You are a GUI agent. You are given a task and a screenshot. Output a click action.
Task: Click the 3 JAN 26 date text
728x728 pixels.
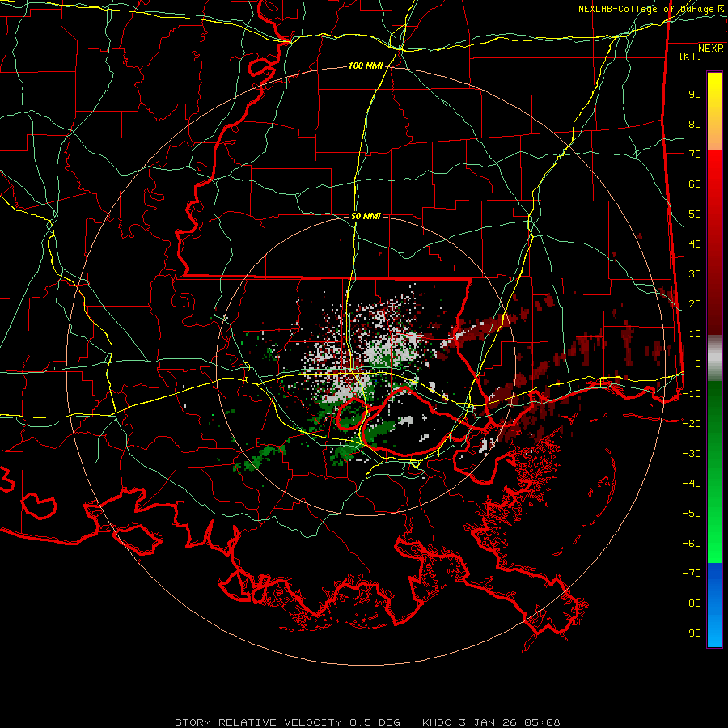(488, 722)
